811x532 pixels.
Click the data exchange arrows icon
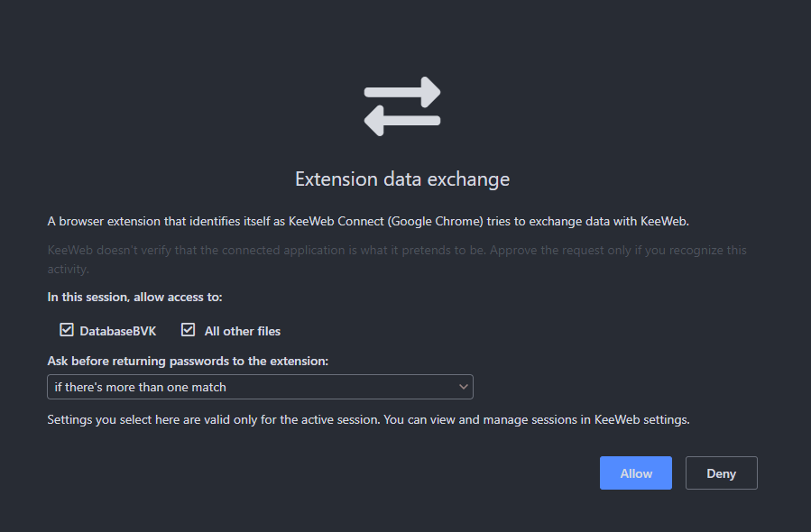coord(401,105)
